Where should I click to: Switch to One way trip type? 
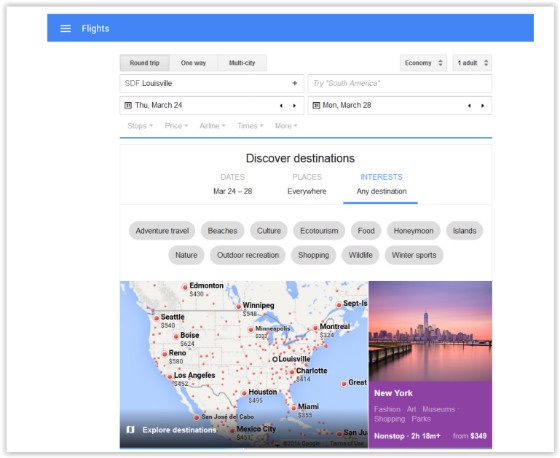click(x=193, y=63)
